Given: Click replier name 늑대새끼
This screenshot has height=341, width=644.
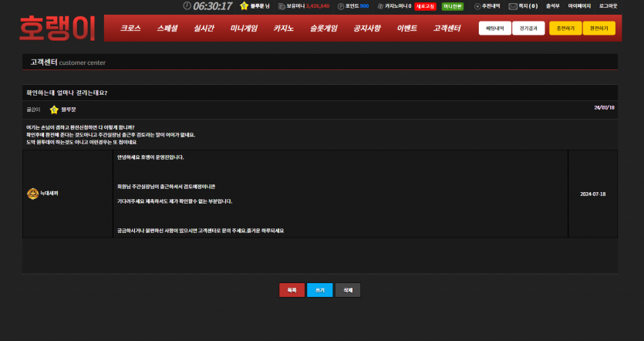Looking at the screenshot, I should click(49, 193).
